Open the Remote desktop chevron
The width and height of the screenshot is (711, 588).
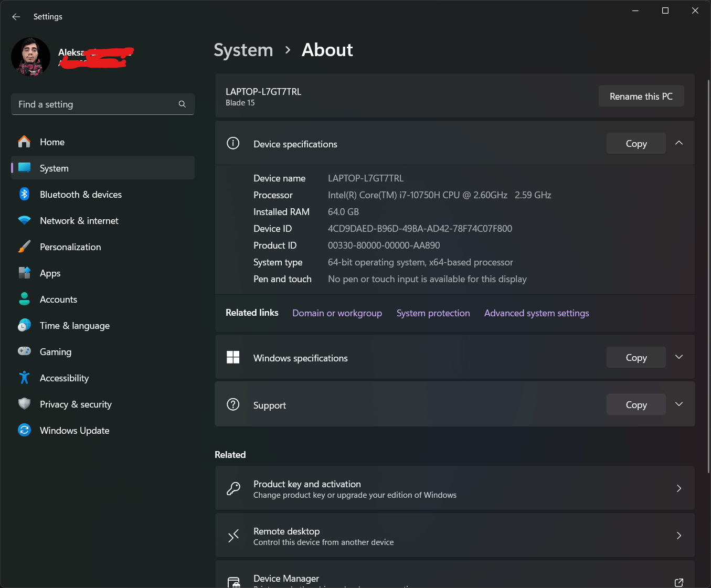pos(679,536)
